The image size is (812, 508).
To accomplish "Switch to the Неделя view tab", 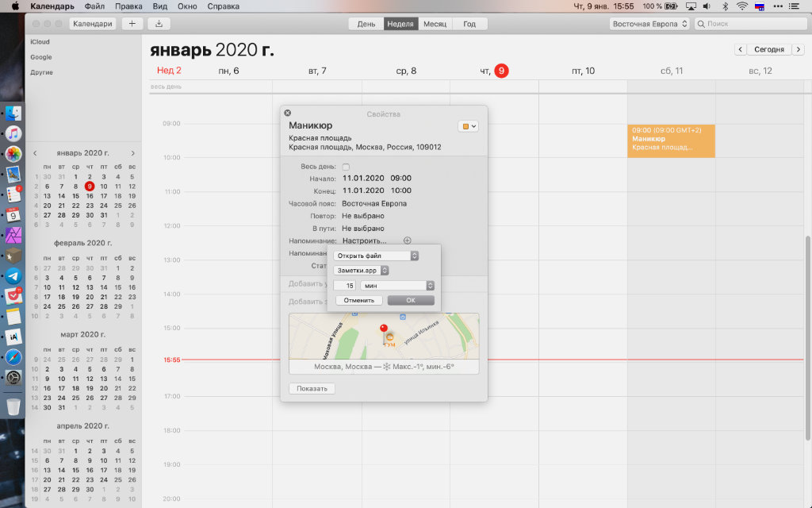I will coord(400,24).
